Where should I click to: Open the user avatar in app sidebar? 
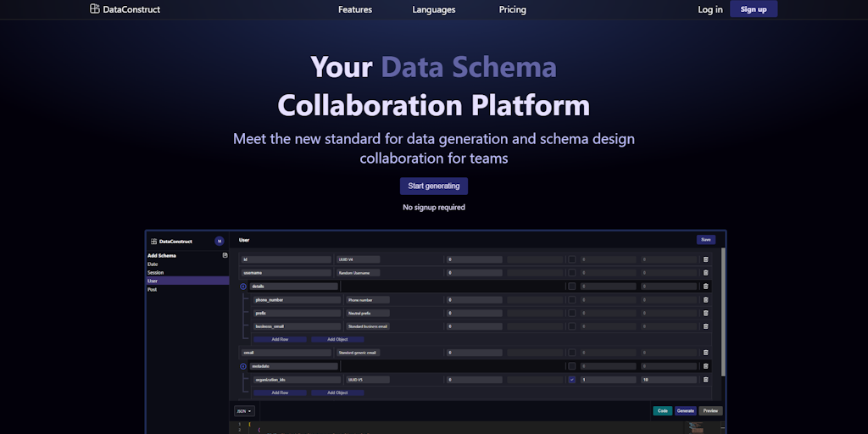pyautogui.click(x=219, y=242)
